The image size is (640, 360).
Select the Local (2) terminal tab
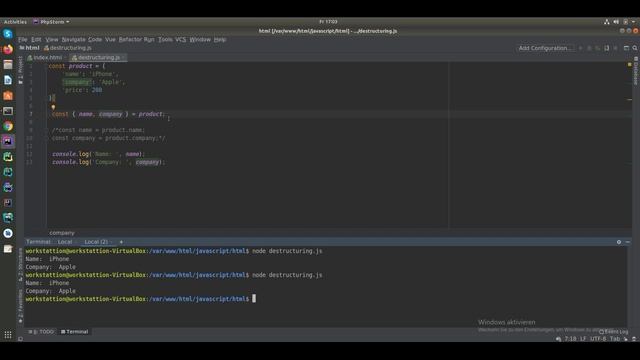96,242
